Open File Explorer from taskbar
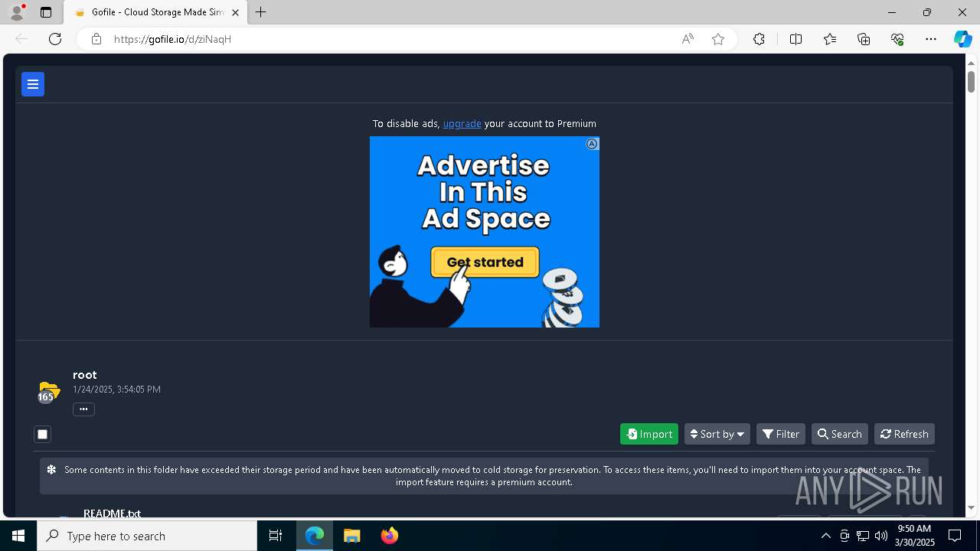The height and width of the screenshot is (551, 980). tap(352, 536)
